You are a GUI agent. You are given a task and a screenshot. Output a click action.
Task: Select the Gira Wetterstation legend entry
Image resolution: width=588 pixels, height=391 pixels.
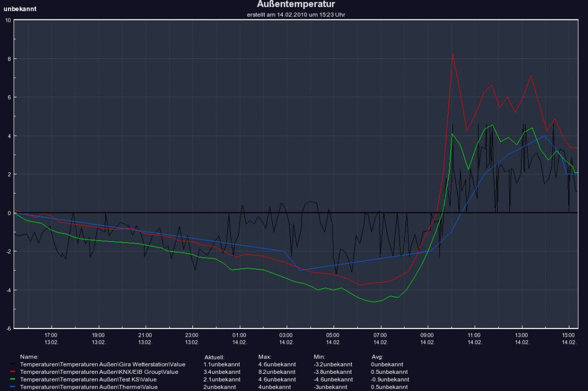[x=102, y=364]
